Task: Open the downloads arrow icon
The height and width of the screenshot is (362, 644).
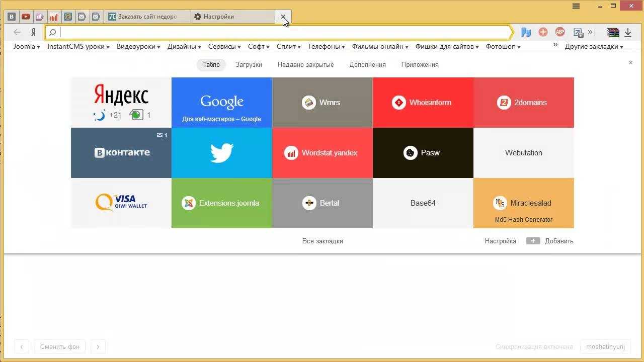Action: [628, 33]
